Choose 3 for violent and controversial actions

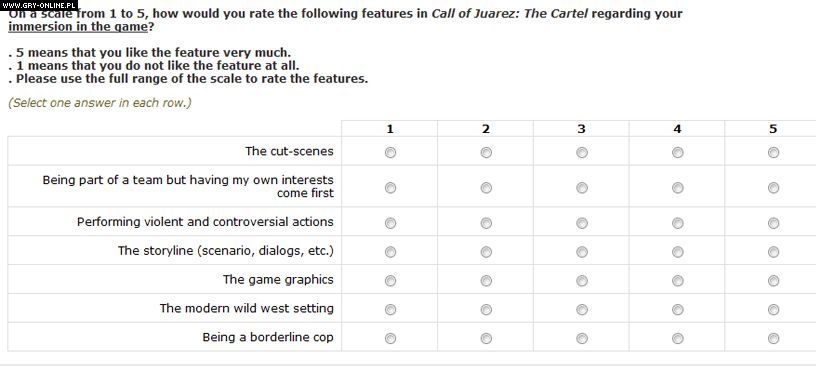click(x=582, y=223)
